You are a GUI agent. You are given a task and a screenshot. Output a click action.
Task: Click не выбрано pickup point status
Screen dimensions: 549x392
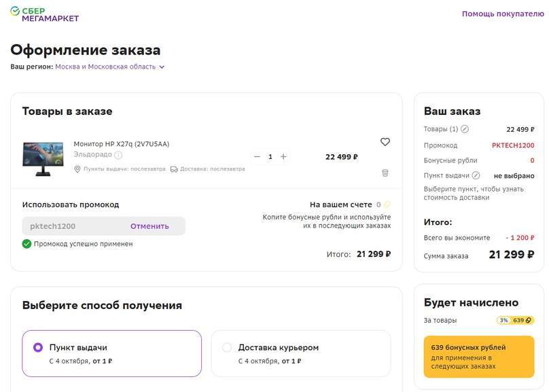click(x=514, y=176)
